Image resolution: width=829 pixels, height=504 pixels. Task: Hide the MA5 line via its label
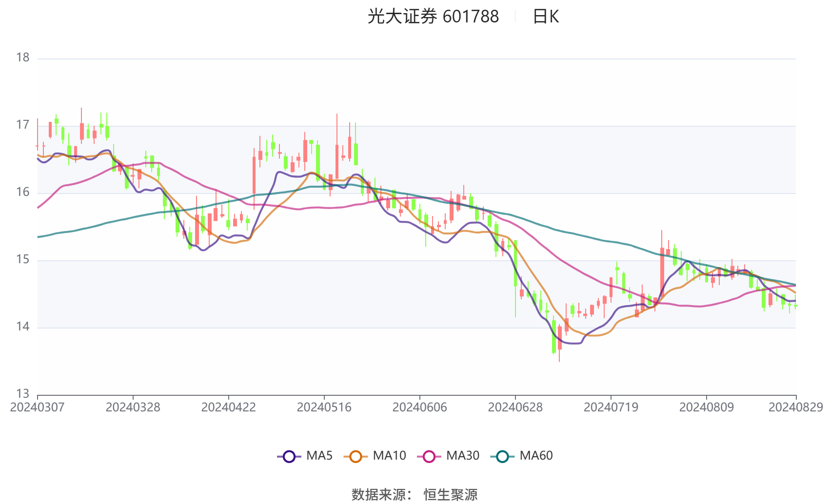click(319, 456)
